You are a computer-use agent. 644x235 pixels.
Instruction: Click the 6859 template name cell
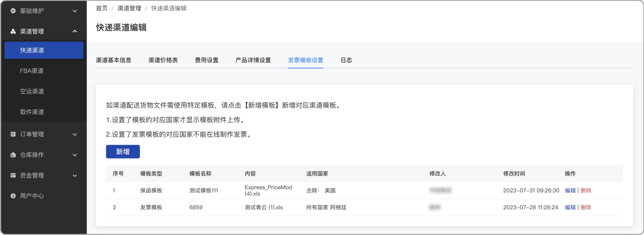pos(196,207)
